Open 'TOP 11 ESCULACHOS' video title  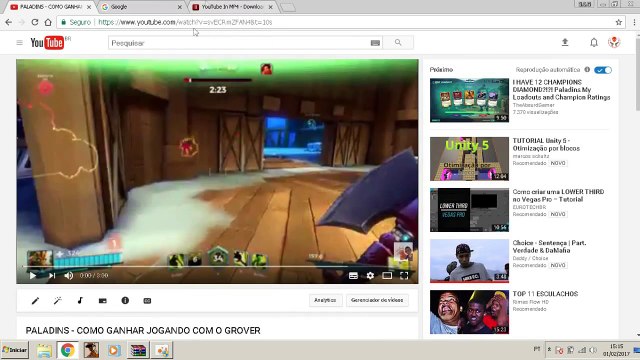click(545, 294)
